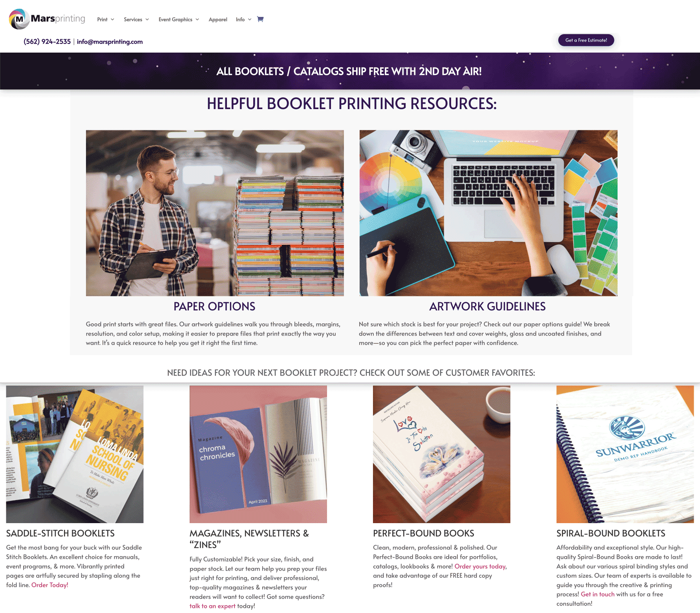Call the phone number (562) 924-2535
This screenshot has width=700, height=613.
(47, 42)
